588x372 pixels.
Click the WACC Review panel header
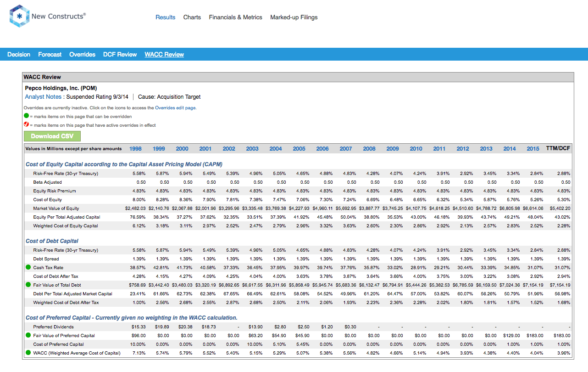click(x=298, y=77)
